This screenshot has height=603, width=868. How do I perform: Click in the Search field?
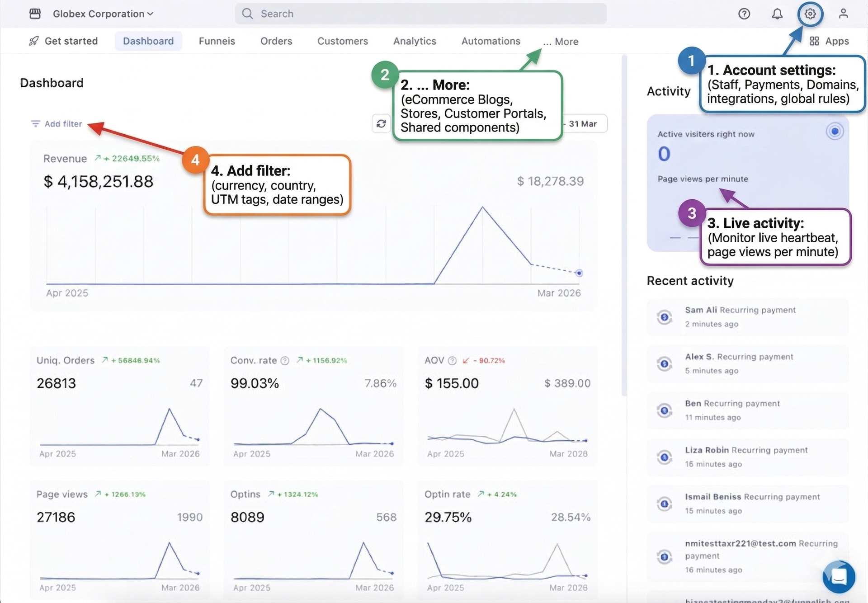420,14
